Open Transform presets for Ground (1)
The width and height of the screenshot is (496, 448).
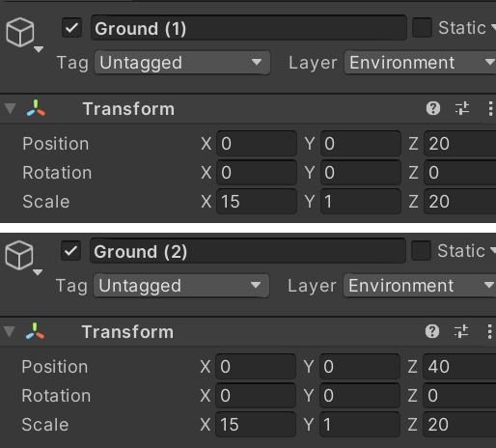[x=462, y=108]
